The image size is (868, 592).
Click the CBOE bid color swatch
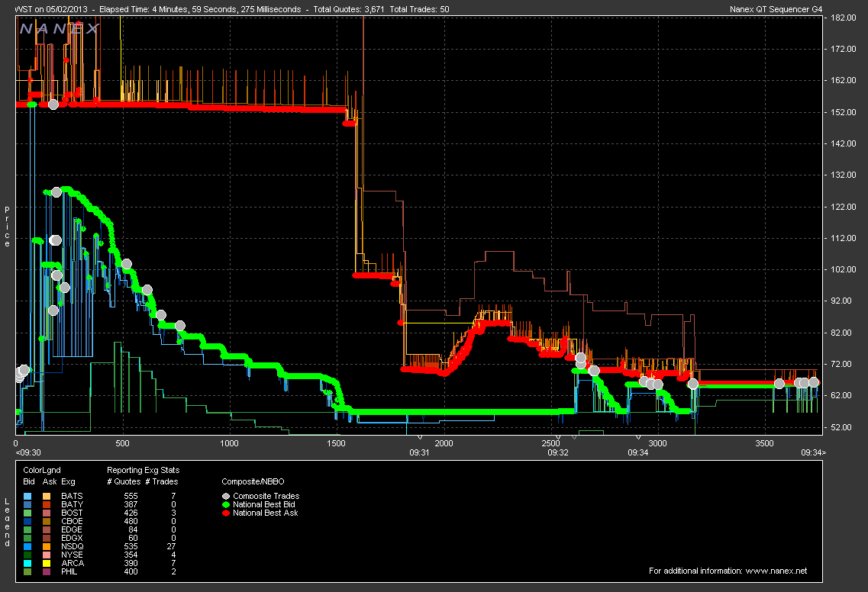tap(28, 521)
